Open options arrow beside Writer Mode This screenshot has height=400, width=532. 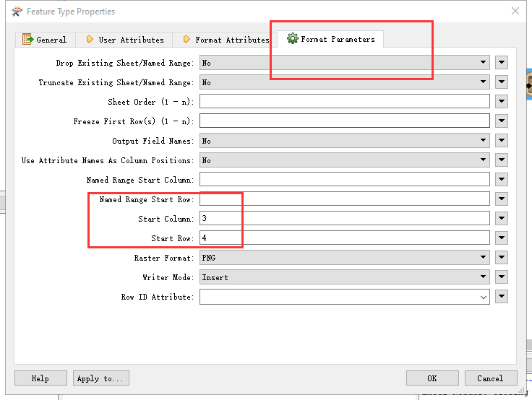tap(502, 277)
